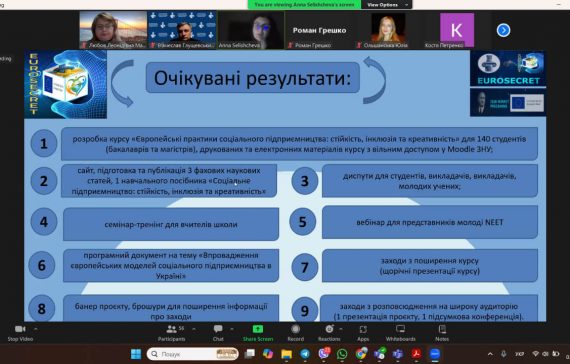Click the green Share Screen icon
The width and height of the screenshot is (570, 364).
pos(258,333)
